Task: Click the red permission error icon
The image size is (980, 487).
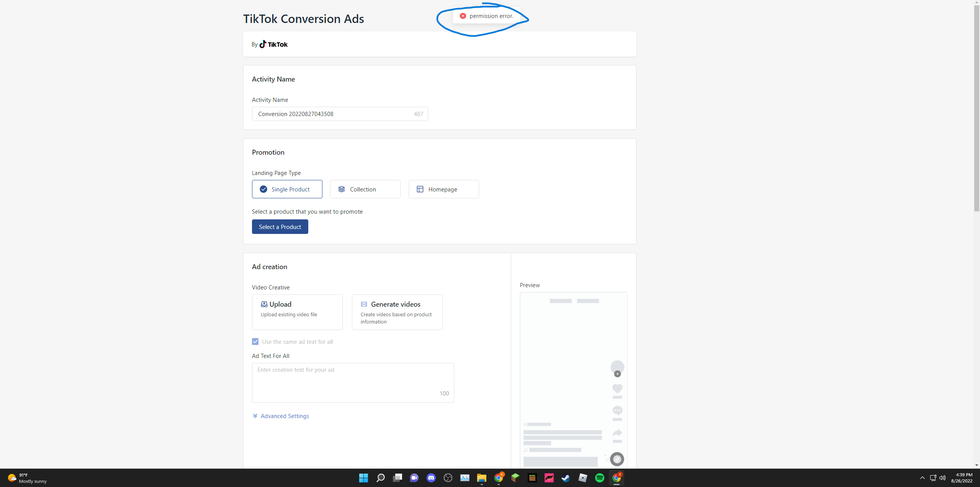Action: click(463, 16)
